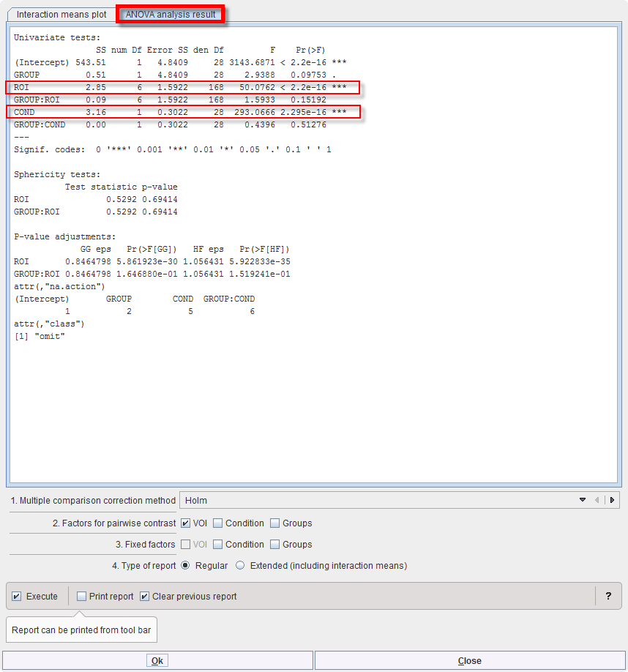Switch to Interaction means plot tab
The height and width of the screenshot is (672, 628).
click(61, 14)
